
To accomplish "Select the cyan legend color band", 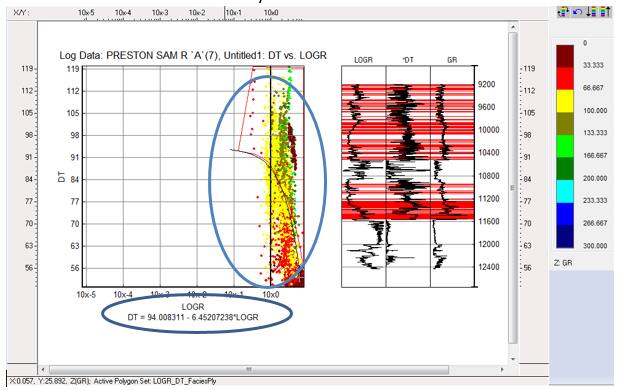I will coord(565,191).
